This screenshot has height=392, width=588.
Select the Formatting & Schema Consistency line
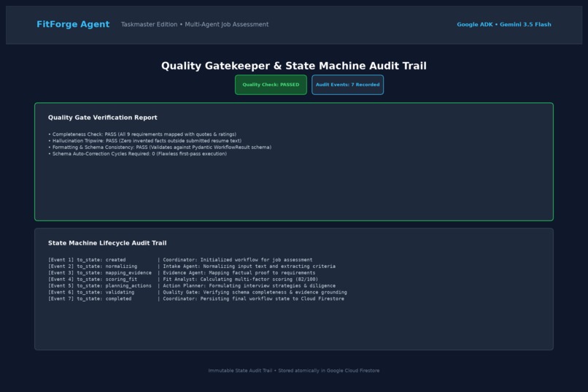click(160, 147)
